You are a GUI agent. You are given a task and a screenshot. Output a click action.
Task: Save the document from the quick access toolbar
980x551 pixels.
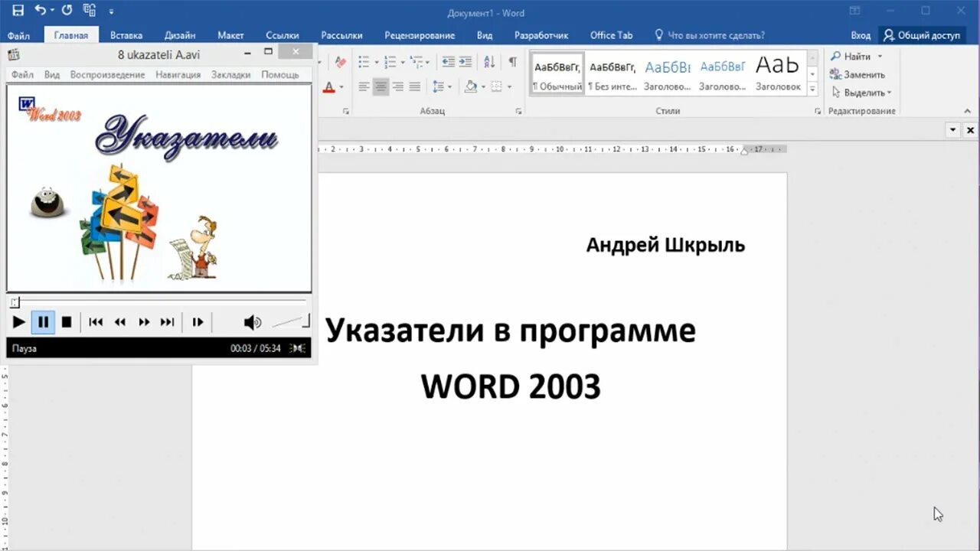pyautogui.click(x=18, y=11)
